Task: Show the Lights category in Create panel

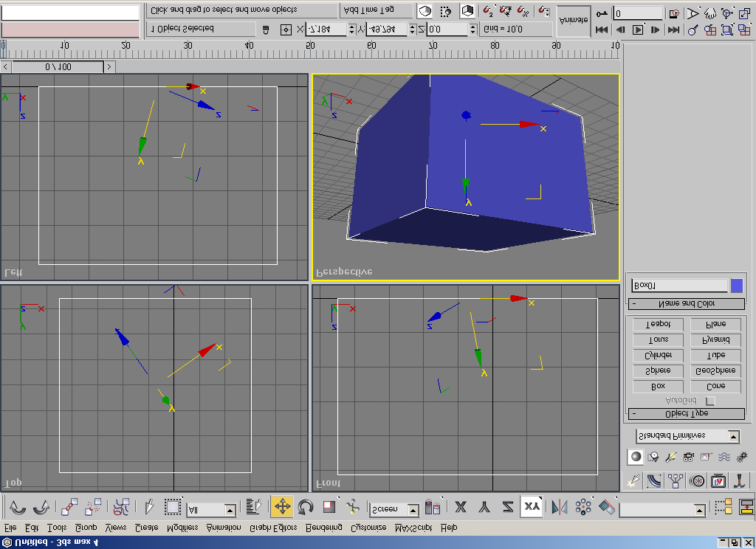Action: [670, 457]
